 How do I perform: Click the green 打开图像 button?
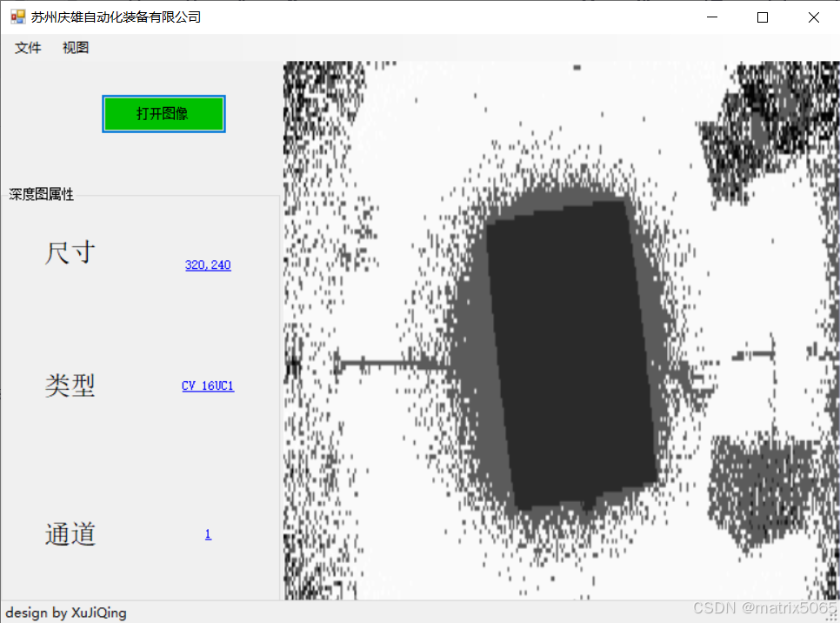(164, 114)
